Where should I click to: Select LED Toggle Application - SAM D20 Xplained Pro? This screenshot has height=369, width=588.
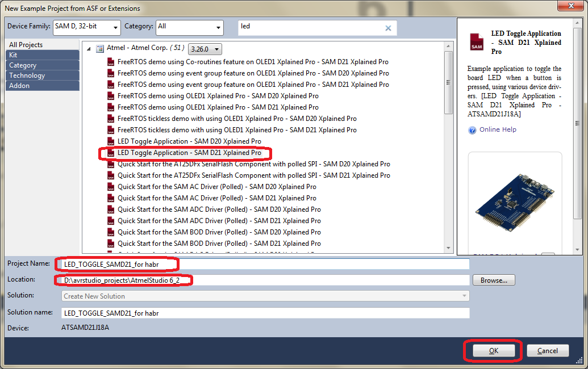[x=189, y=141]
